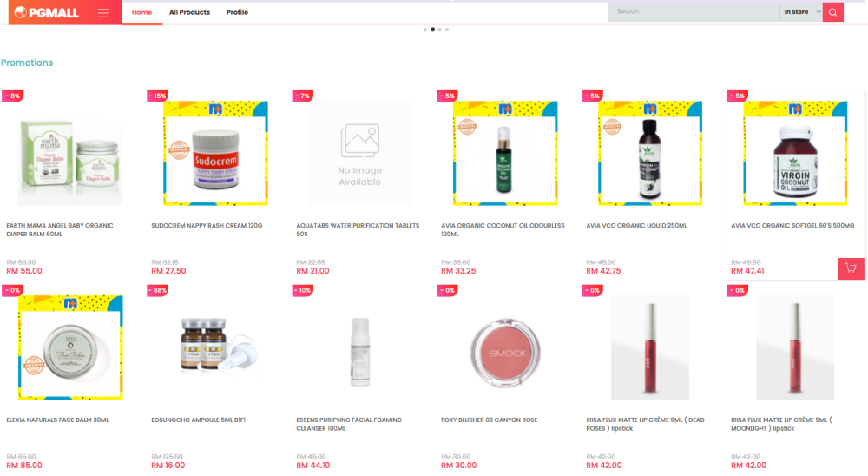Click inside the Search input field
The height and width of the screenshot is (476, 868).
[x=694, y=11]
